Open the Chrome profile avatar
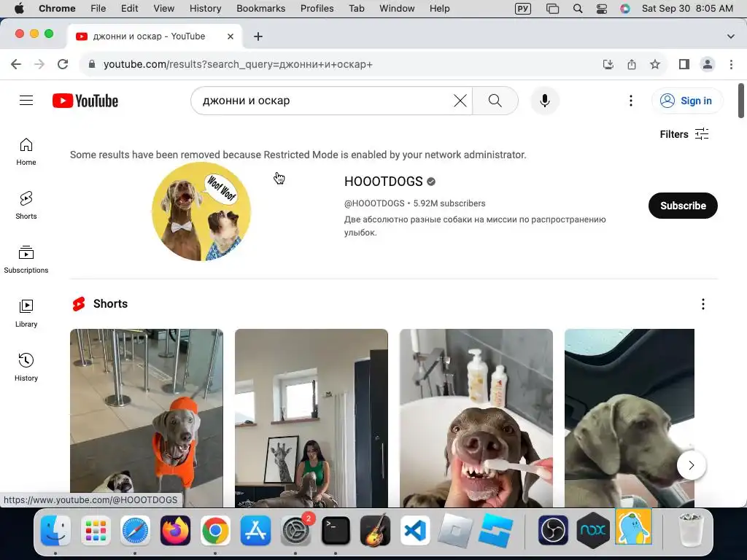This screenshot has height=560, width=747. 708,64
